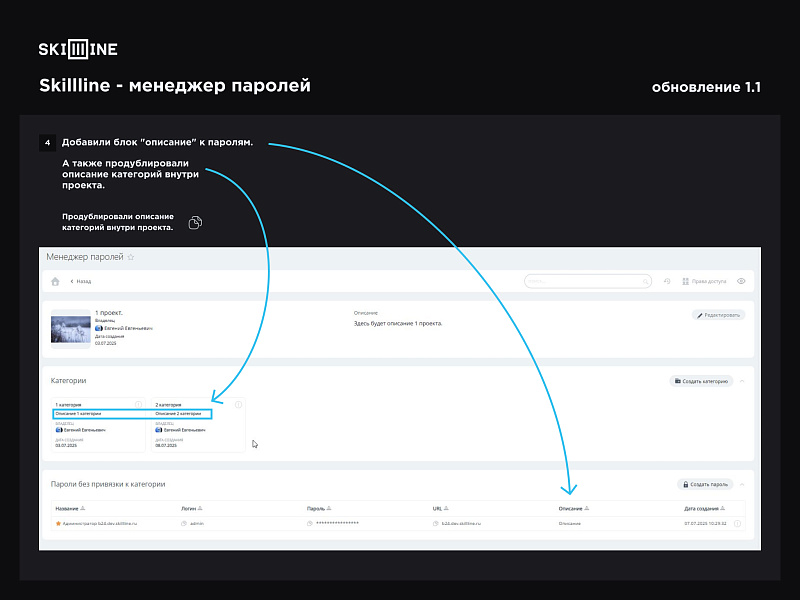
Task: Toggle the star next to Менеджер паролей title
Action: point(130,257)
